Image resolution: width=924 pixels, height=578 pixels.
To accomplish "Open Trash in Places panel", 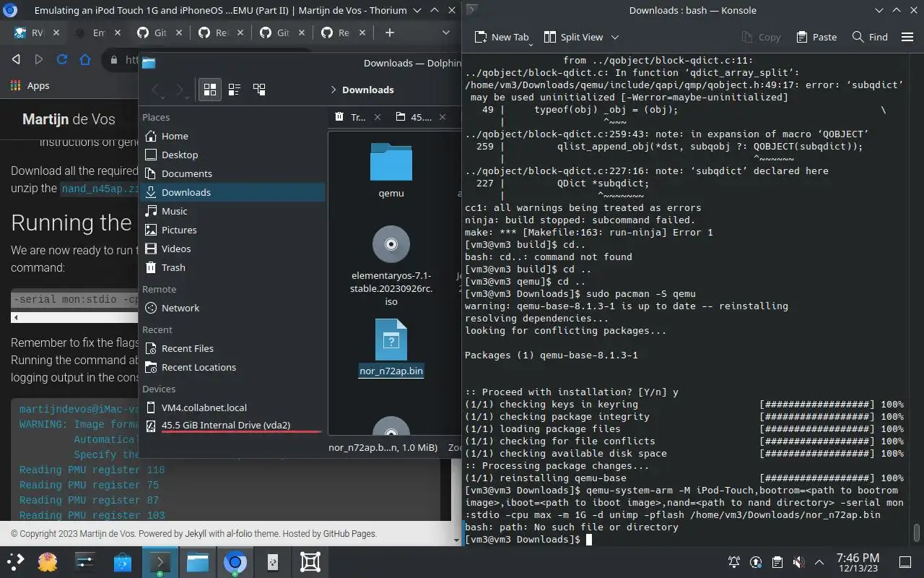I will (232, 267).
